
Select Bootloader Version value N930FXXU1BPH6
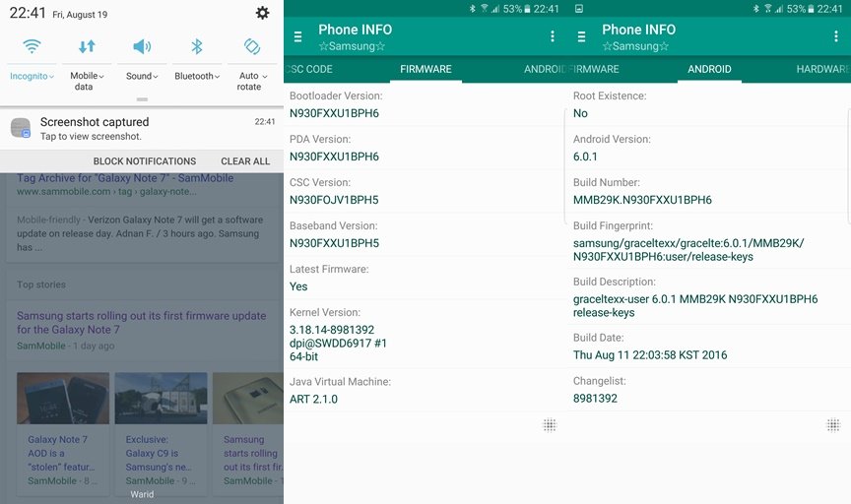pos(334,113)
